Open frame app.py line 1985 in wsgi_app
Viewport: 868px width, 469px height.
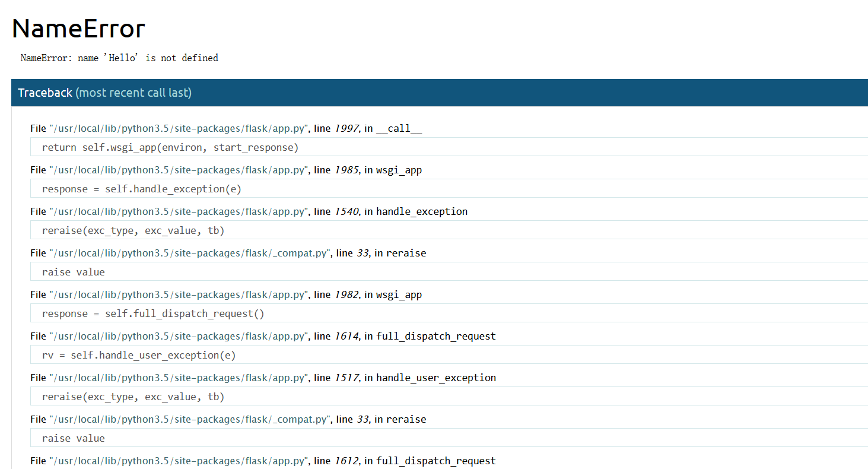coord(226,170)
